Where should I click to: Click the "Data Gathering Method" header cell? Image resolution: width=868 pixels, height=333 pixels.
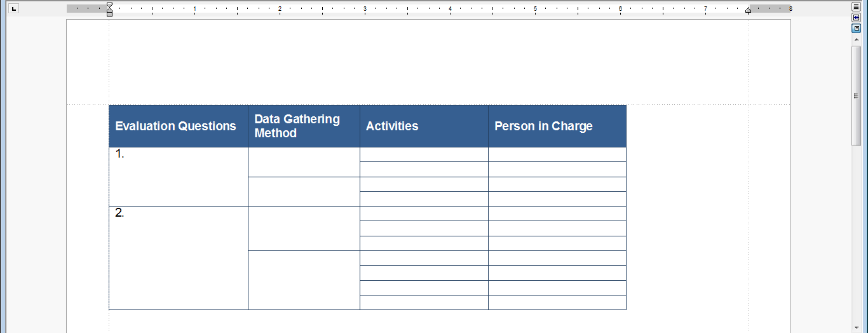(304, 126)
